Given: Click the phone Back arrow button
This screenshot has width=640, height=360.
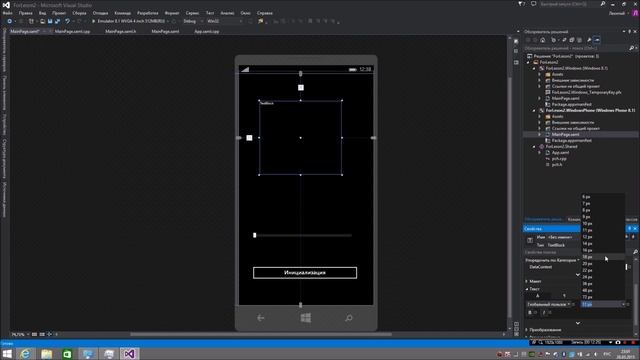Looking at the screenshot, I should [x=260, y=318].
